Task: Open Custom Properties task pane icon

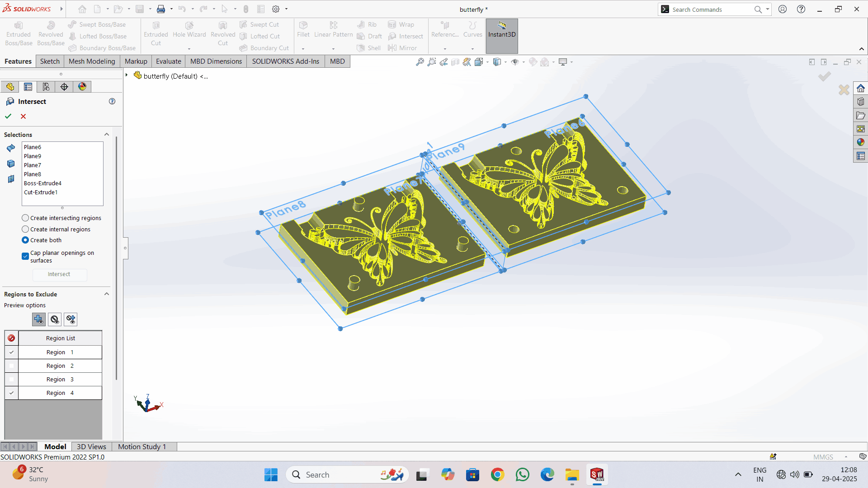Action: pyautogui.click(x=861, y=156)
